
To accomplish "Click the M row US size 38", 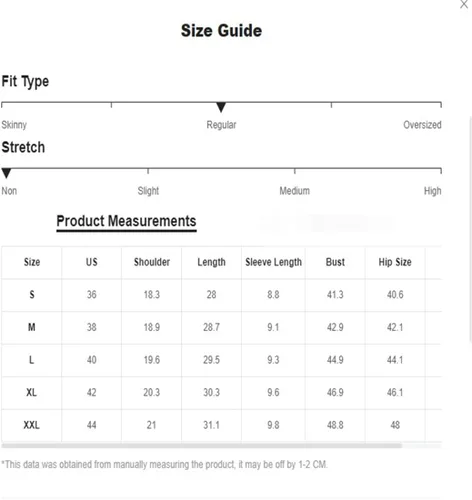I will 92,327.
